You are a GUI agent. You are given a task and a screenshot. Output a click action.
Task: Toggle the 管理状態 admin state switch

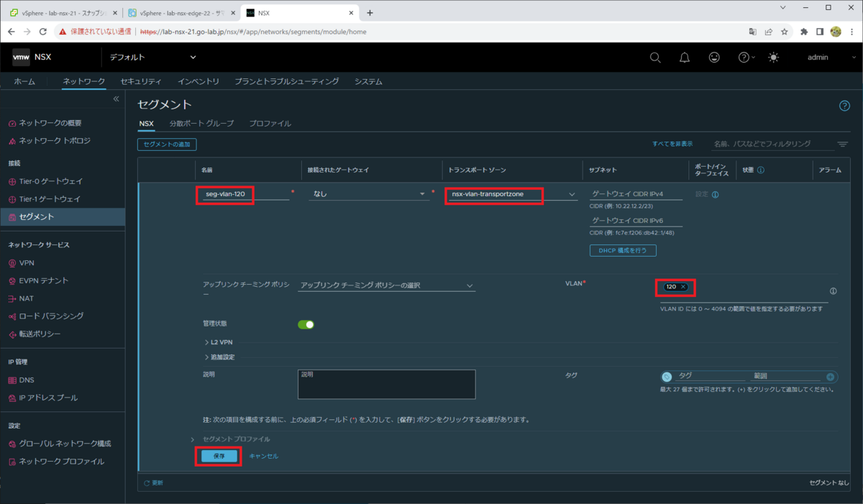306,324
